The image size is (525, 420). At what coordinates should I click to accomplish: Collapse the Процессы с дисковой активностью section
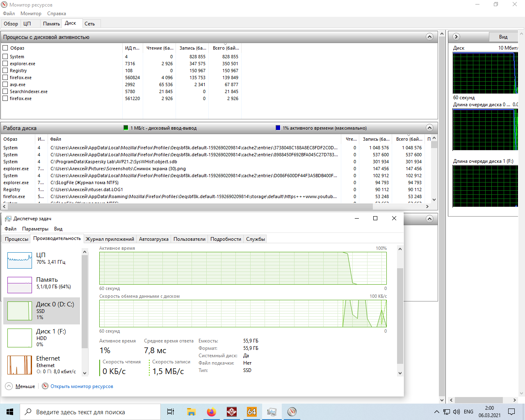click(429, 37)
